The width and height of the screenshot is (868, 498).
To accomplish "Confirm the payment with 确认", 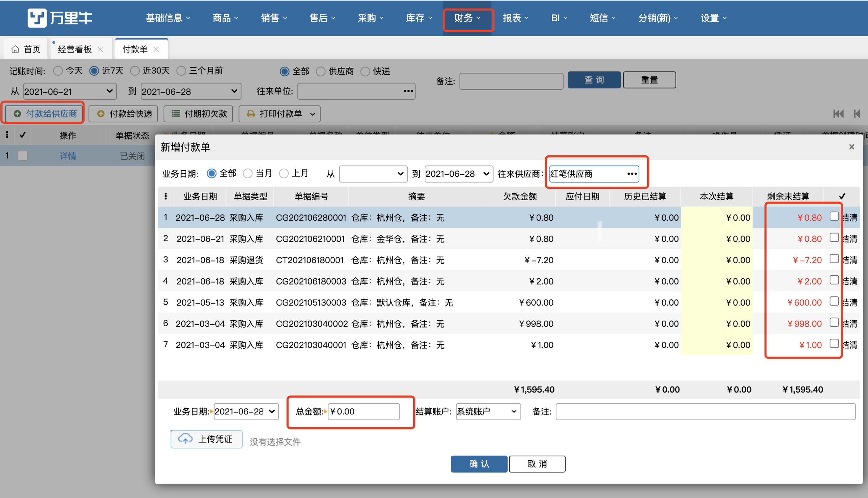I will (479, 464).
